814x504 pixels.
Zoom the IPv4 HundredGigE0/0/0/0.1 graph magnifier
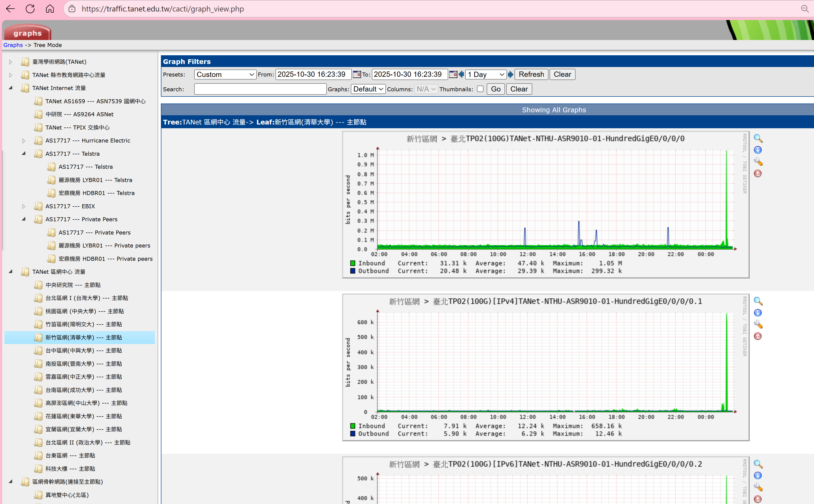click(x=758, y=301)
